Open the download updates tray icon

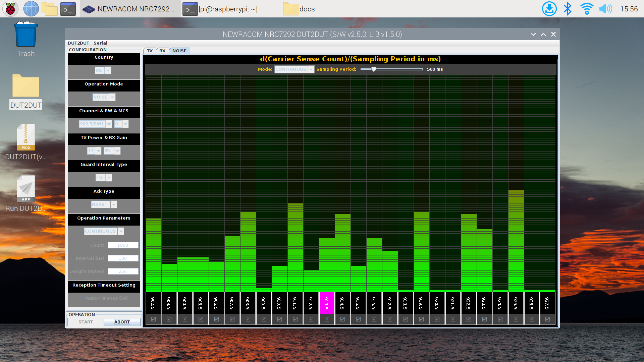[549, 9]
